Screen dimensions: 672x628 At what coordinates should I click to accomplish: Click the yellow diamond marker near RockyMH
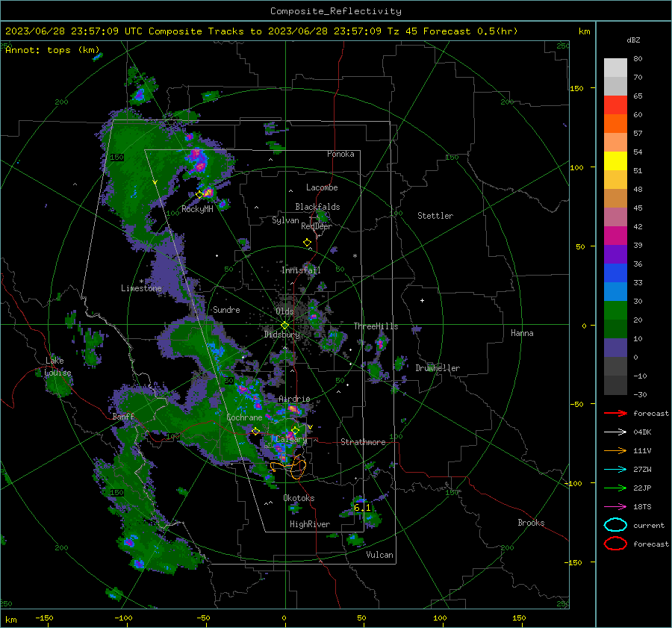coord(199,195)
